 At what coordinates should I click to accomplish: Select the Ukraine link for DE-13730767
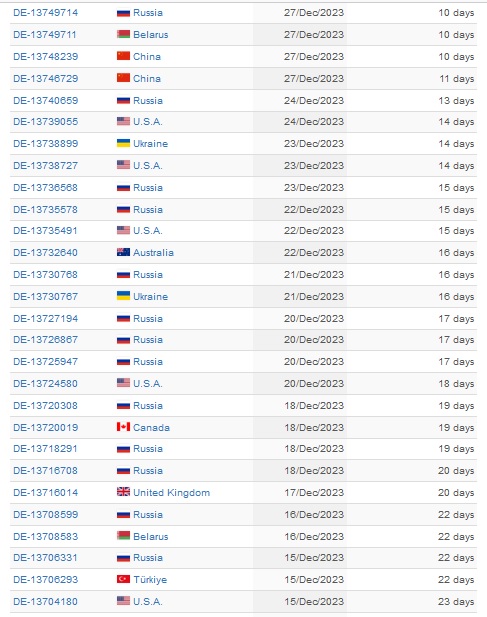pos(150,297)
